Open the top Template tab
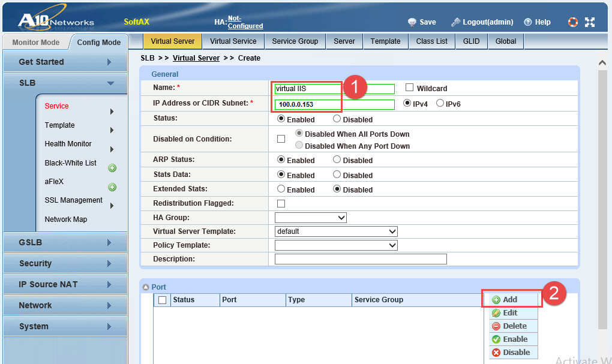This screenshot has width=612, height=364. [386, 41]
